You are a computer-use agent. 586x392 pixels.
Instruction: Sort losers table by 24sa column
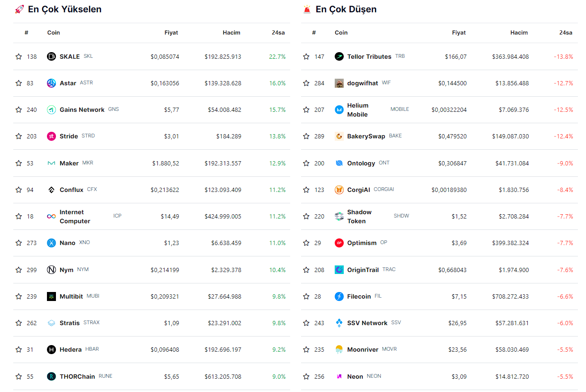(565, 33)
